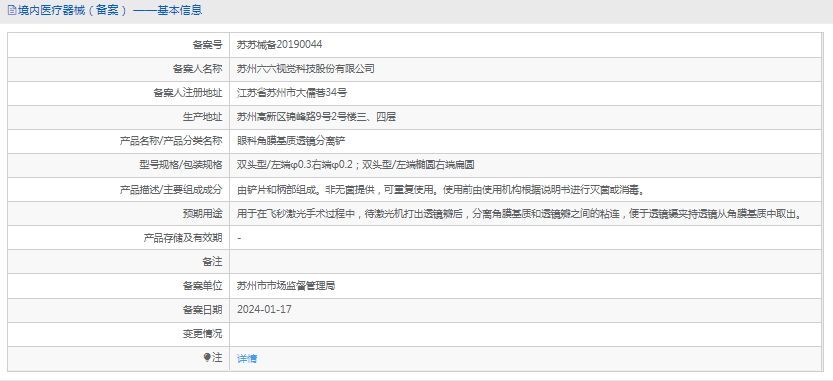
Task: Select company name 苏州六六视觉科技股份有限公司
Action: point(306,69)
